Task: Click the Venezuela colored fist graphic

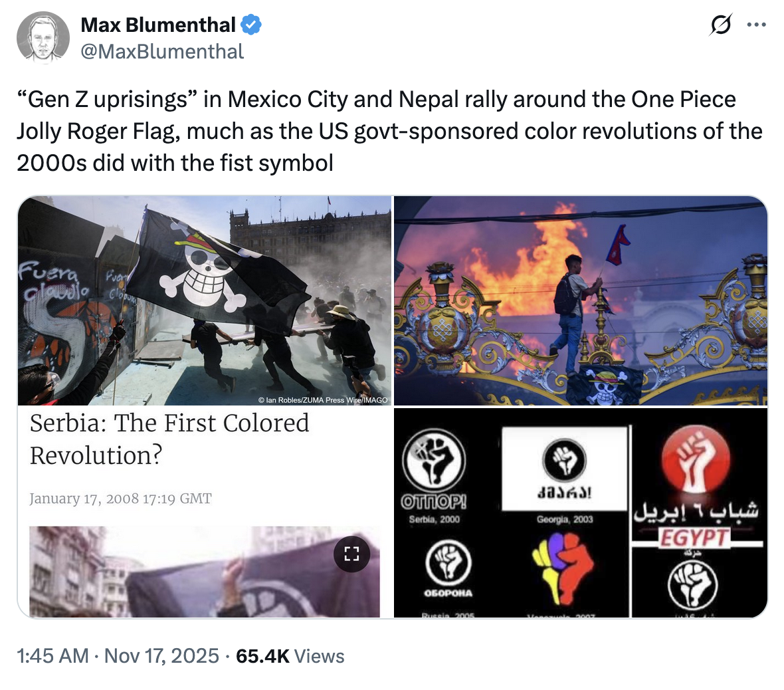Action: [x=564, y=568]
